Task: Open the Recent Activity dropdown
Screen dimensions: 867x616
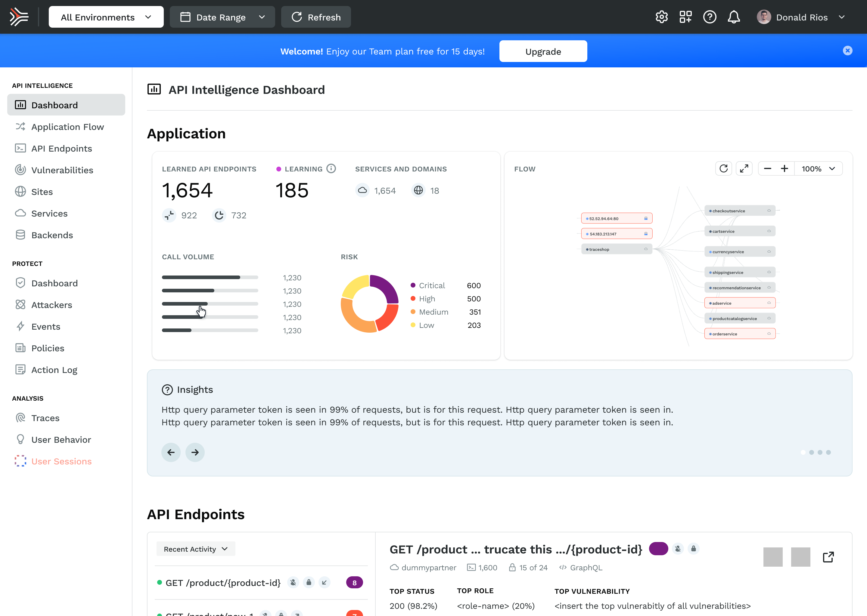Action: tap(195, 549)
